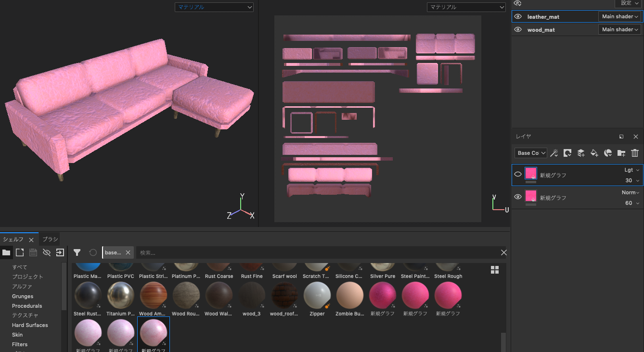Open the 3D viewport マテリアル display dropdown
The width and height of the screenshot is (644, 352).
[x=214, y=7]
